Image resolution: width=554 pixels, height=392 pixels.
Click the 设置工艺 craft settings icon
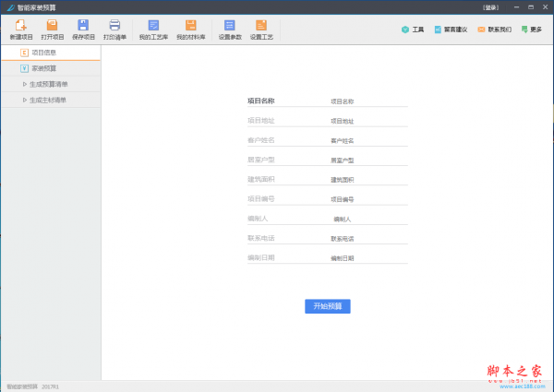point(261,29)
